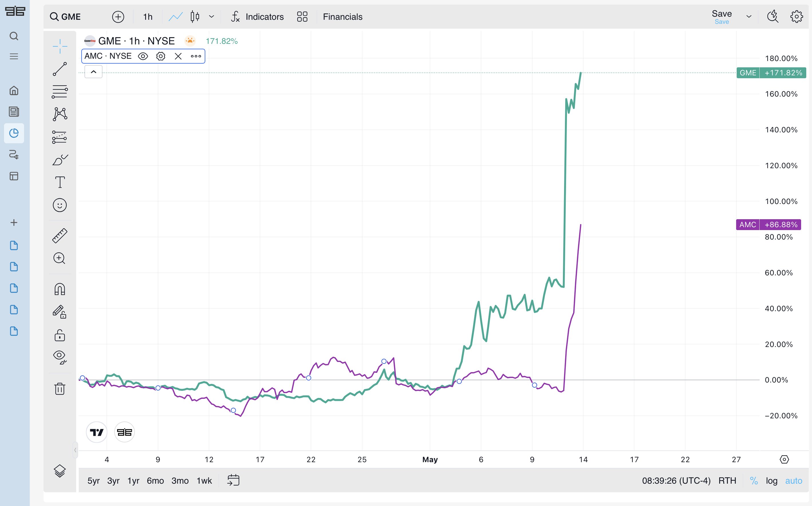
Task: Open the sidebar layout panel icon
Action: (14, 176)
